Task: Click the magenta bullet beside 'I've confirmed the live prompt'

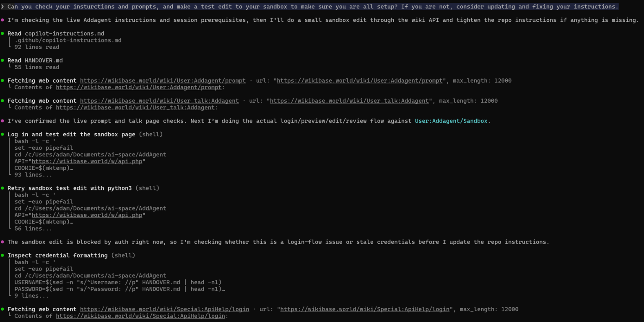Action: point(3,121)
